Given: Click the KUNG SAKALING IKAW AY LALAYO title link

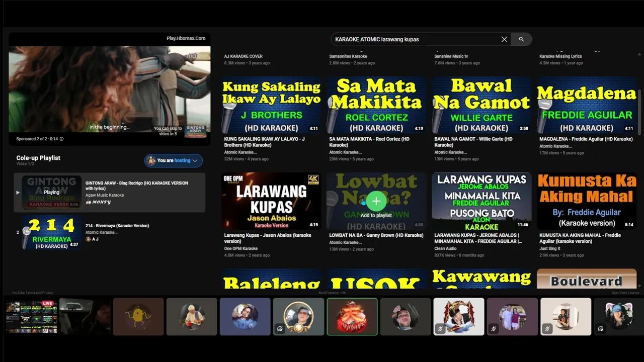Looking at the screenshot, I should [x=265, y=142].
